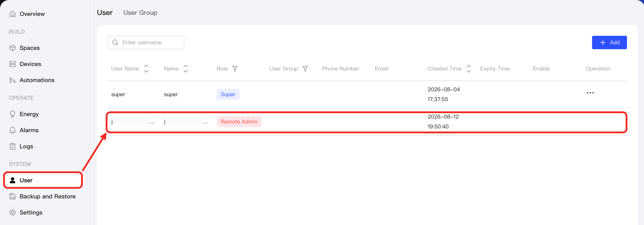Screen dimensions: 644x225
Task: Click the Enable column header
Action: point(541,69)
